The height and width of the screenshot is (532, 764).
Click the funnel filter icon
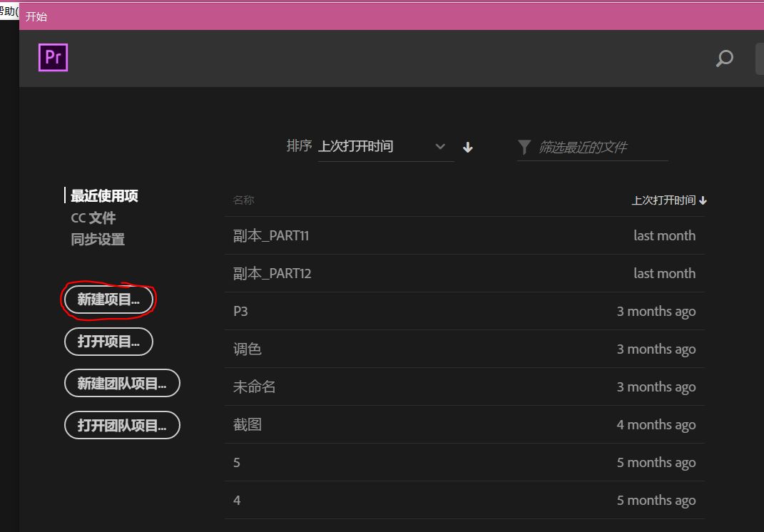(524, 147)
